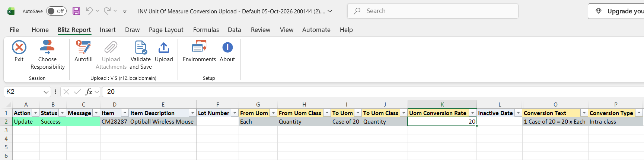Open the About info icon

227,48
